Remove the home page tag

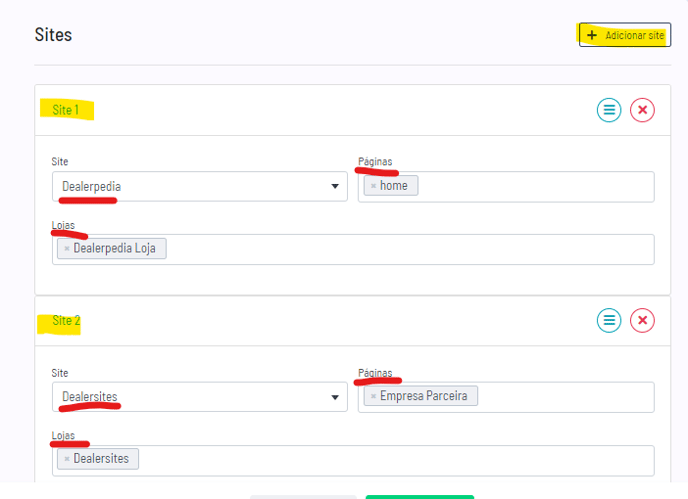[x=373, y=186]
